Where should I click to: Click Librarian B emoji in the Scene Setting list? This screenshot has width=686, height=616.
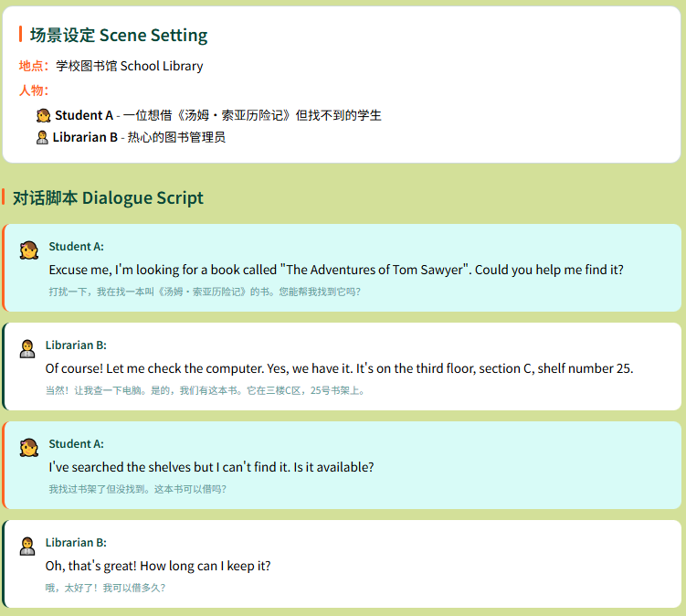42,137
